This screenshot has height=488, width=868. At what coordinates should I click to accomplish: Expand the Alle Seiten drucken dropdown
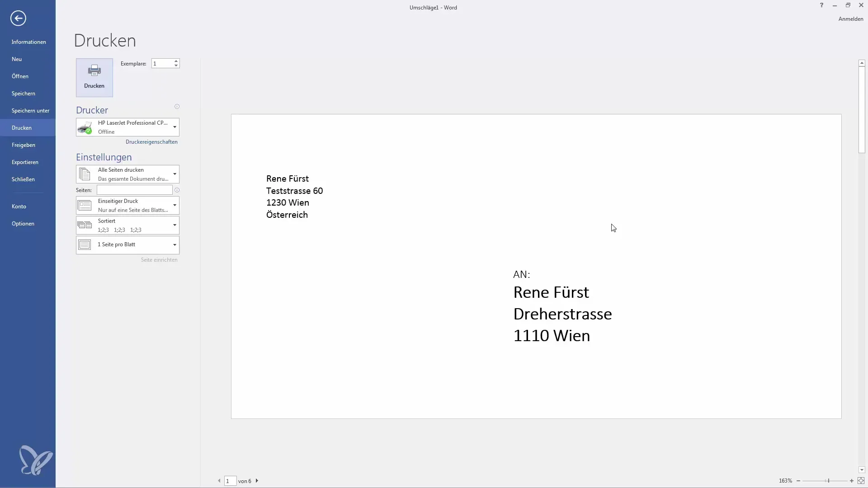174,174
